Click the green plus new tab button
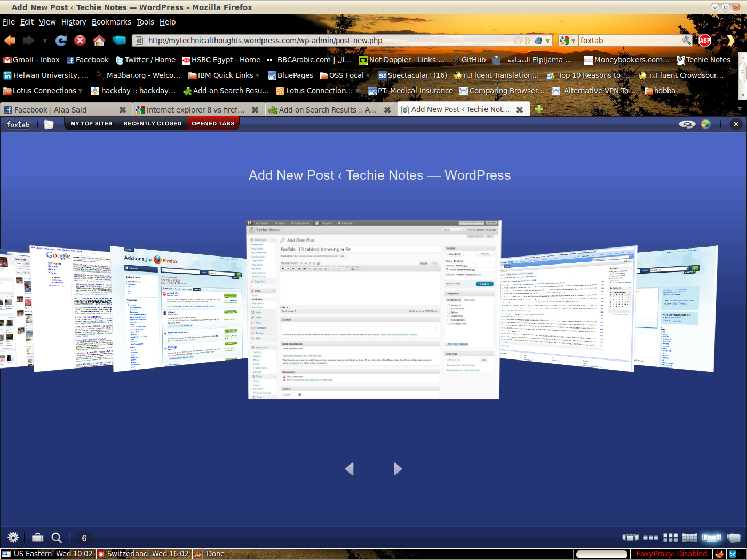This screenshot has height=560, width=747. [539, 109]
